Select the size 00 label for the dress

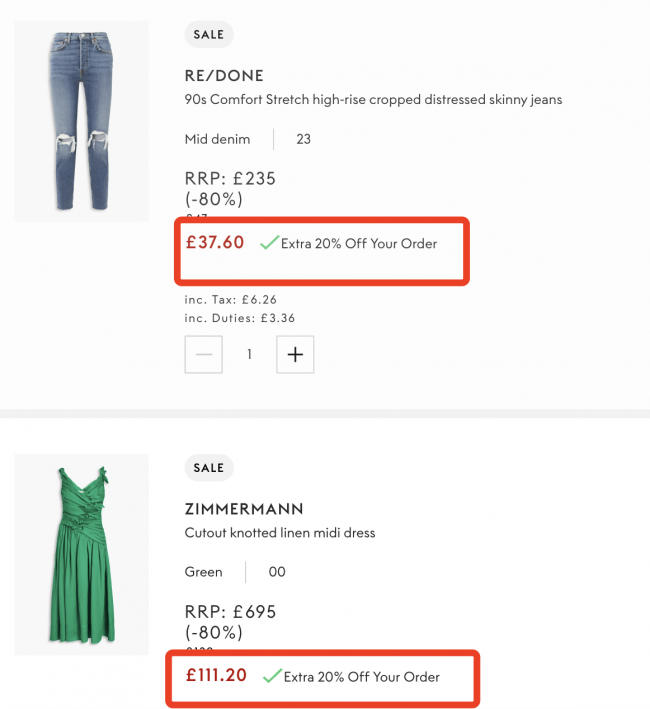277,572
